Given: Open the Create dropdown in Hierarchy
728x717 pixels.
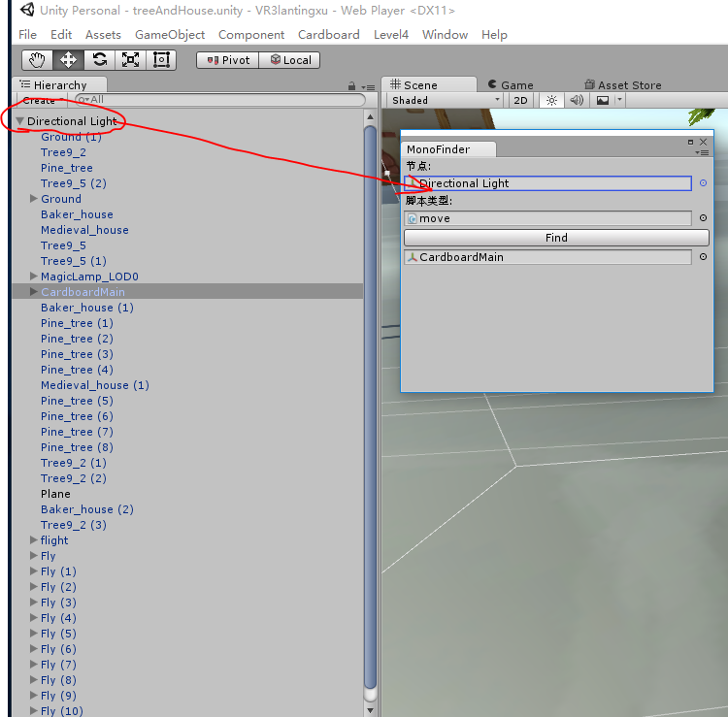Looking at the screenshot, I should [43, 100].
